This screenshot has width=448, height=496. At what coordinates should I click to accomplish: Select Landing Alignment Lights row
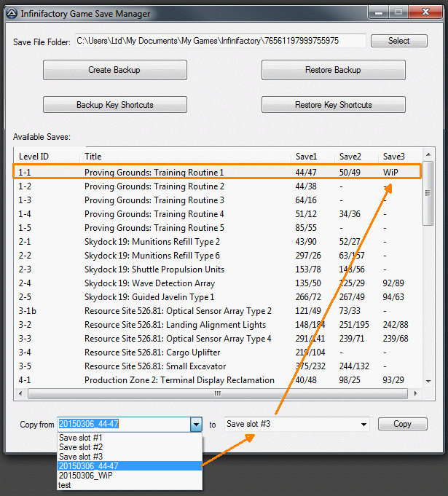click(217, 325)
